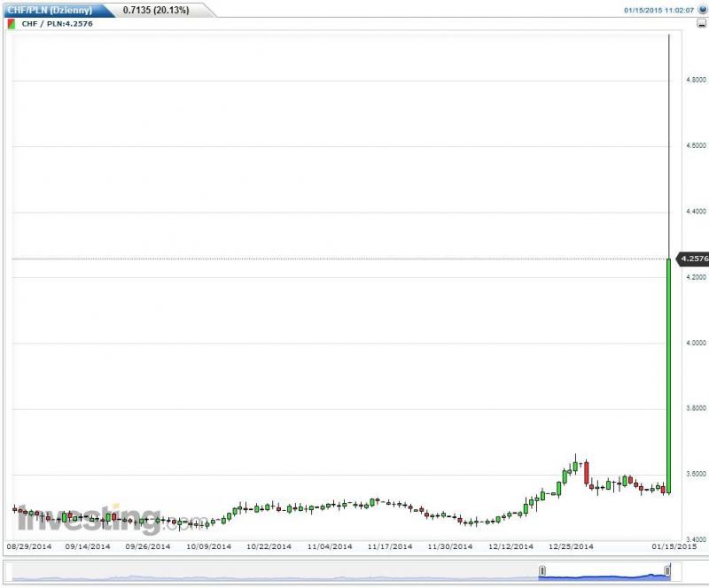Click the 4.8000 price axis label
The image size is (709, 588).
695,81
